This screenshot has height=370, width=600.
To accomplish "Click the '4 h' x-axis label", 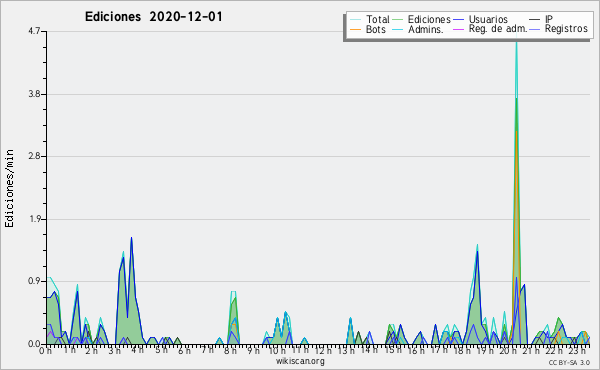I will (x=137, y=350).
